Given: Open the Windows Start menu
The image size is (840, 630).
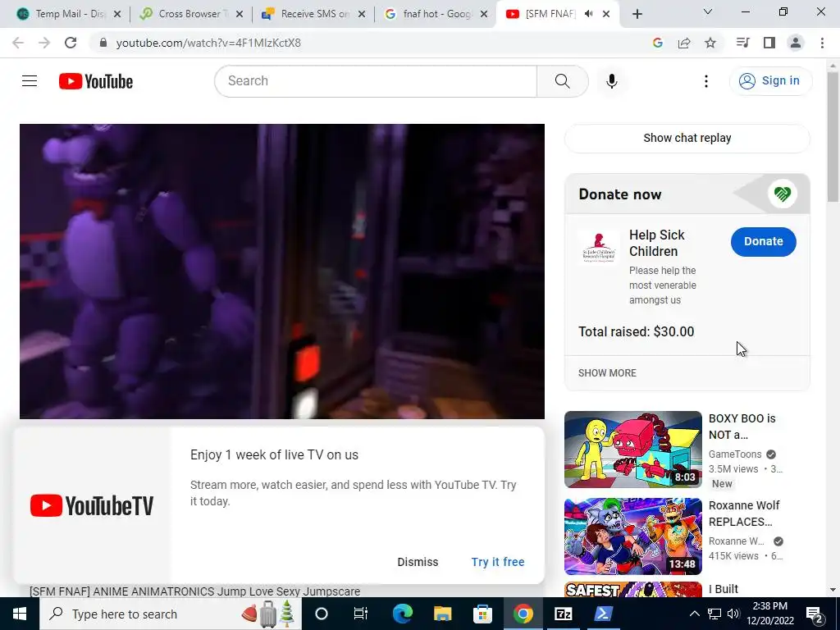Looking at the screenshot, I should 20,614.
